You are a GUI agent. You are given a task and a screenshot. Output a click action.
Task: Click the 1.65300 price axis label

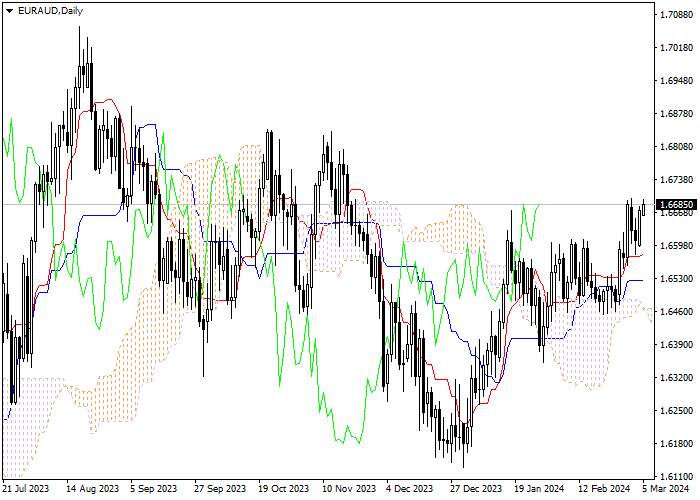pos(676,279)
